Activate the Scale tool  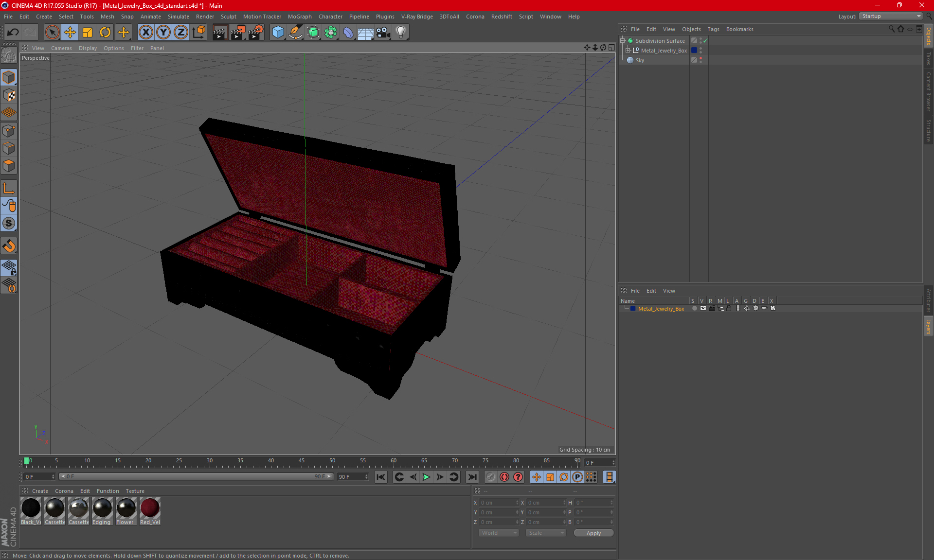[88, 33]
